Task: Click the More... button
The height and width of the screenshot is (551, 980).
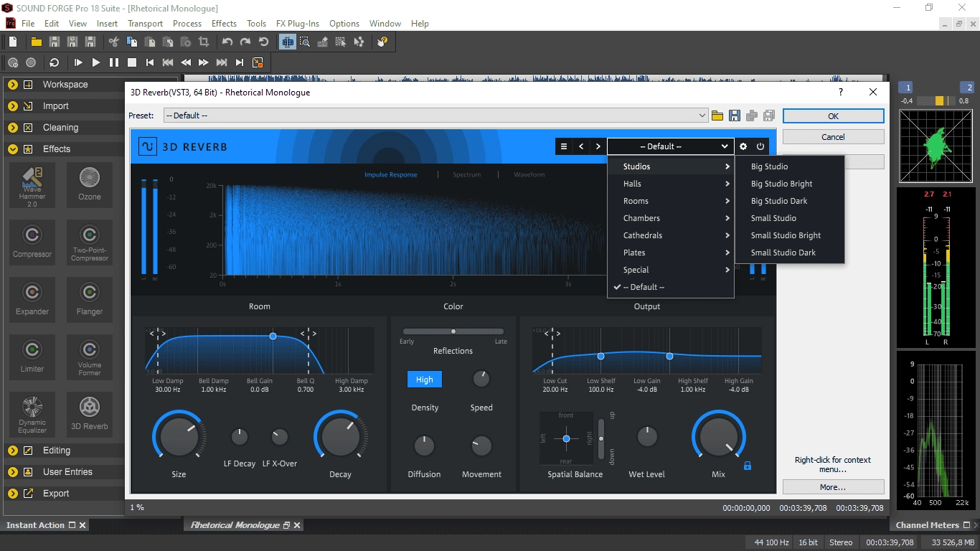Action: [x=833, y=487]
